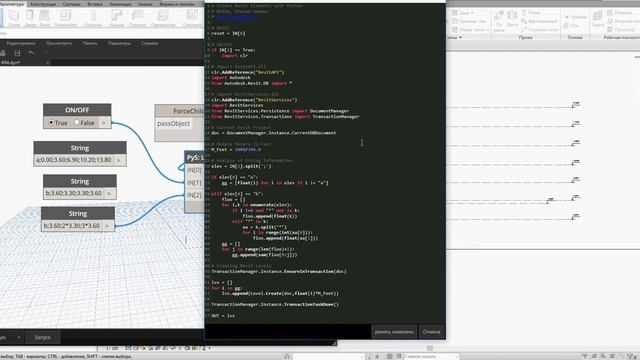Click passObject port on ForceChild node
Viewport: 640px width, 360px height.
pyautogui.click(x=173, y=124)
